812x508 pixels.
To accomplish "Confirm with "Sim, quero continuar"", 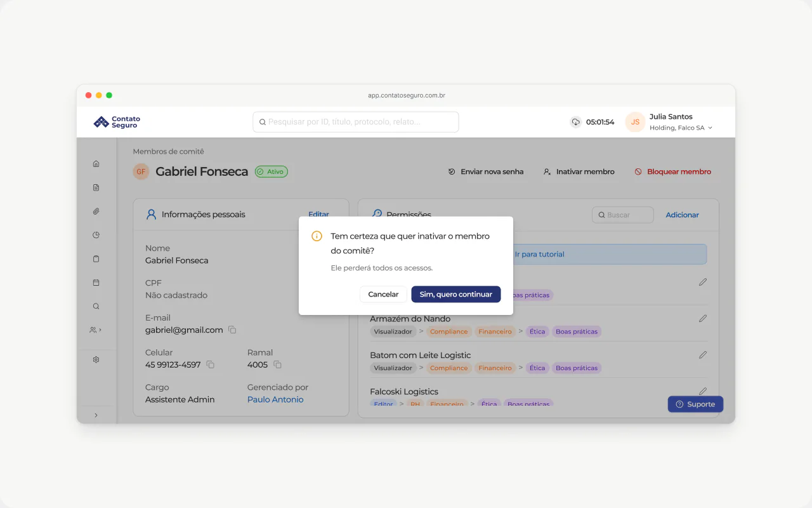I will pyautogui.click(x=456, y=294).
